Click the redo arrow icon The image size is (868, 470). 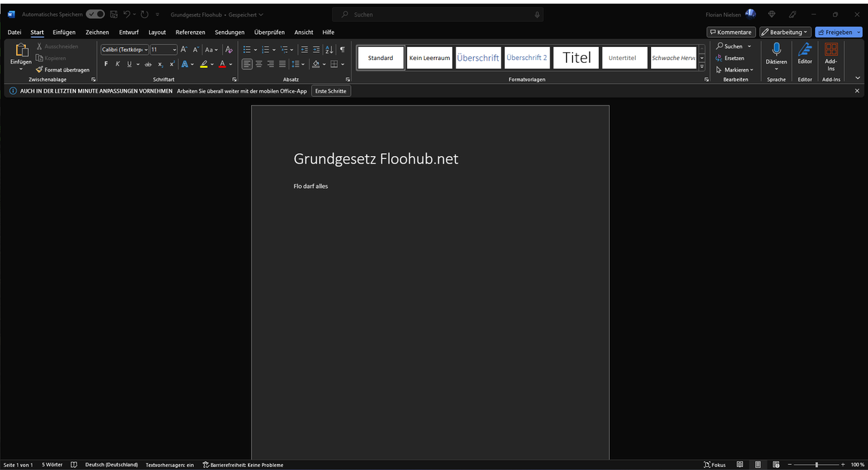[145, 14]
